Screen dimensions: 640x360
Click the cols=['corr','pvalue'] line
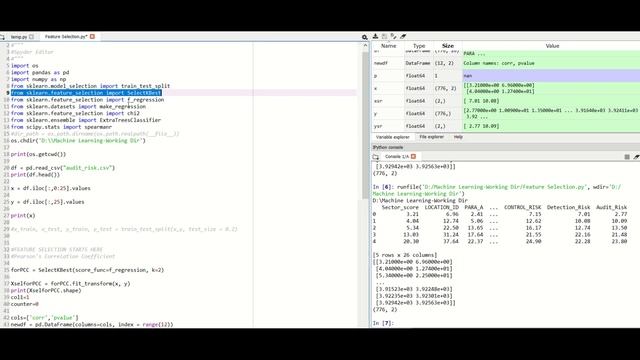[44, 318]
